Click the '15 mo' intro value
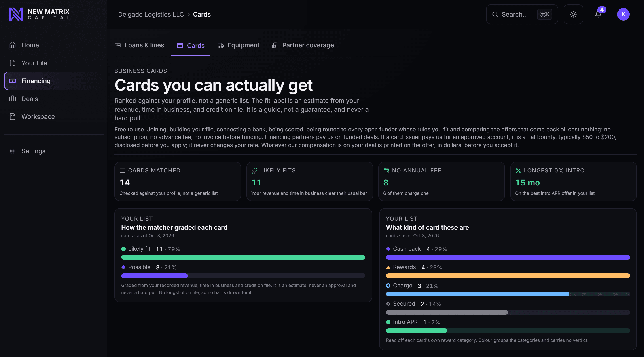644x357 pixels. (x=527, y=183)
